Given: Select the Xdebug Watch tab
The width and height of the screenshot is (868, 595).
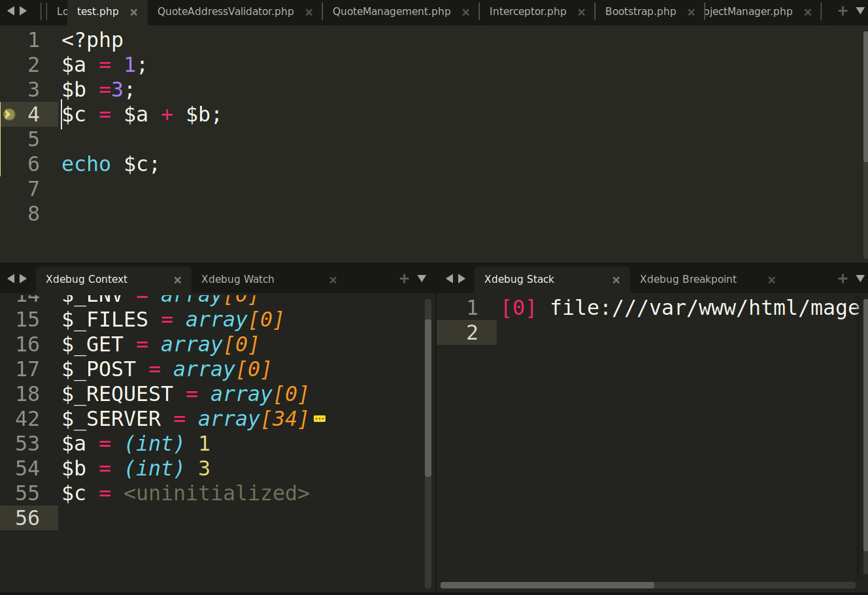Looking at the screenshot, I should point(237,279).
